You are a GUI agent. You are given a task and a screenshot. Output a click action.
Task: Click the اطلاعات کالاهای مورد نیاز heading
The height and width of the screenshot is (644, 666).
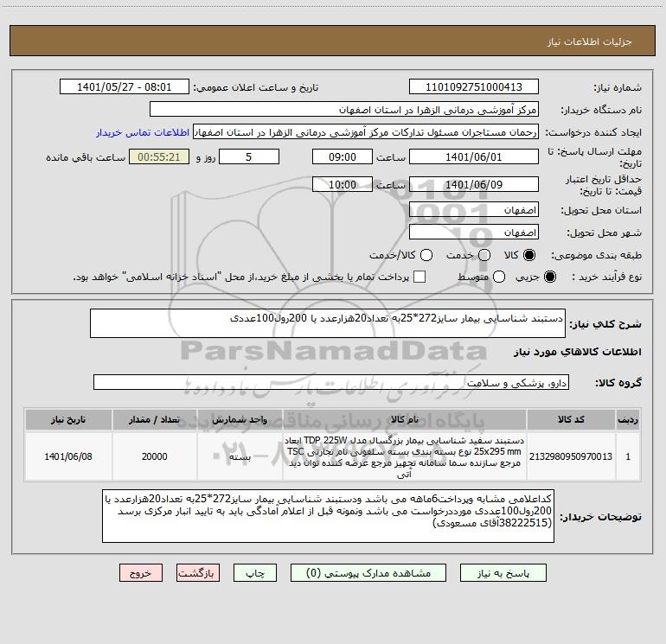coord(578,352)
